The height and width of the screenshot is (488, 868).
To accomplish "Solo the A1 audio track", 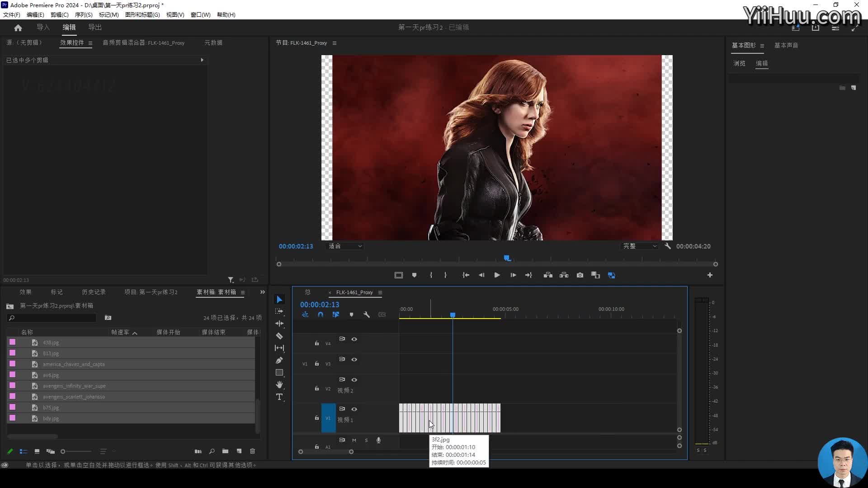I will coord(366,440).
